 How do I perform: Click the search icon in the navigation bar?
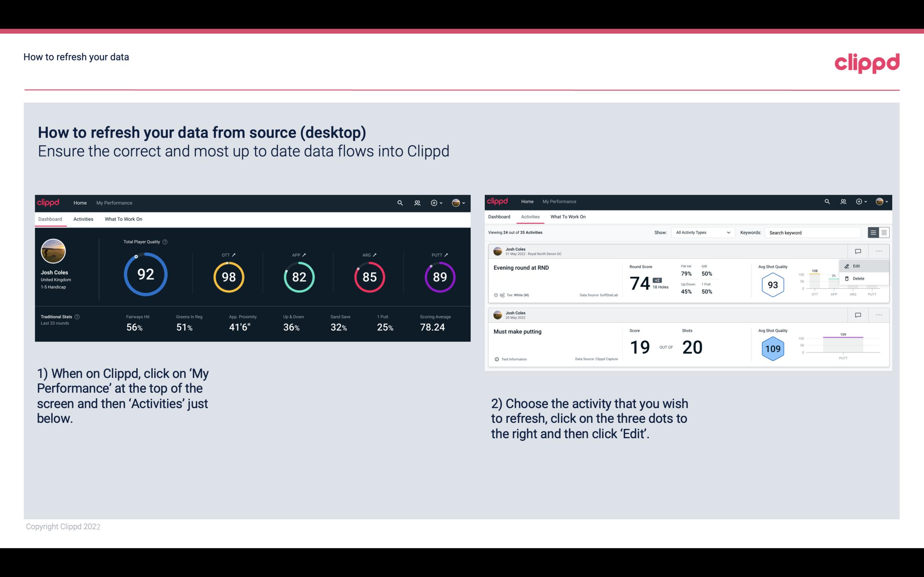pyautogui.click(x=399, y=203)
